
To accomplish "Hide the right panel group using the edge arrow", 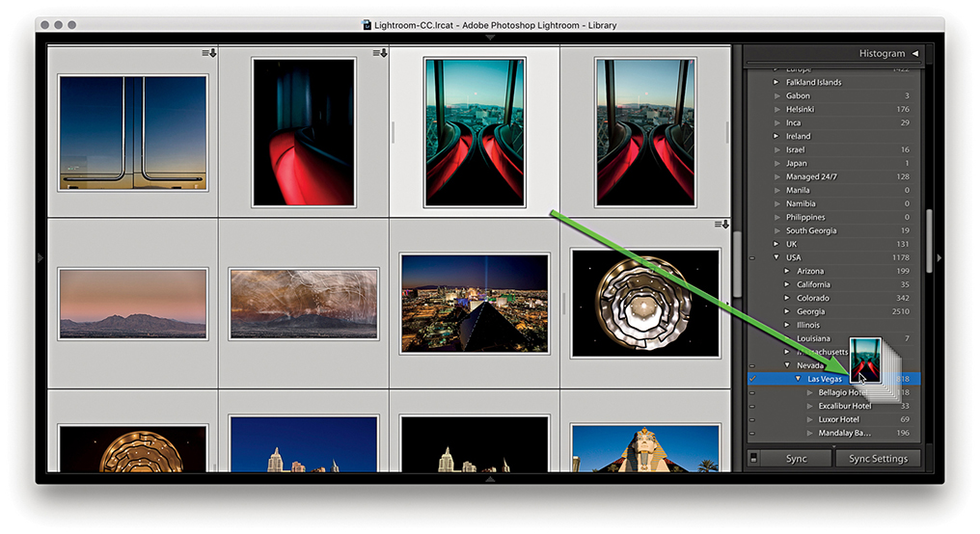I will click(x=939, y=257).
